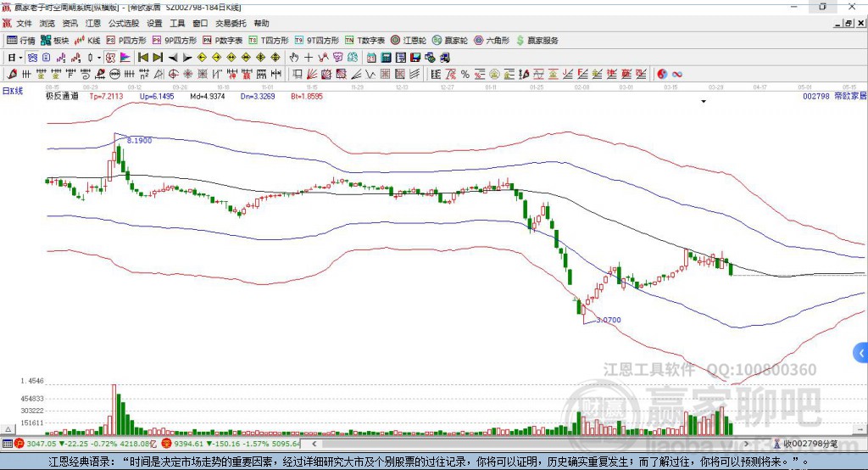Restore the inner chart window
The height and width of the screenshot is (470, 868).
pyautogui.click(x=848, y=23)
